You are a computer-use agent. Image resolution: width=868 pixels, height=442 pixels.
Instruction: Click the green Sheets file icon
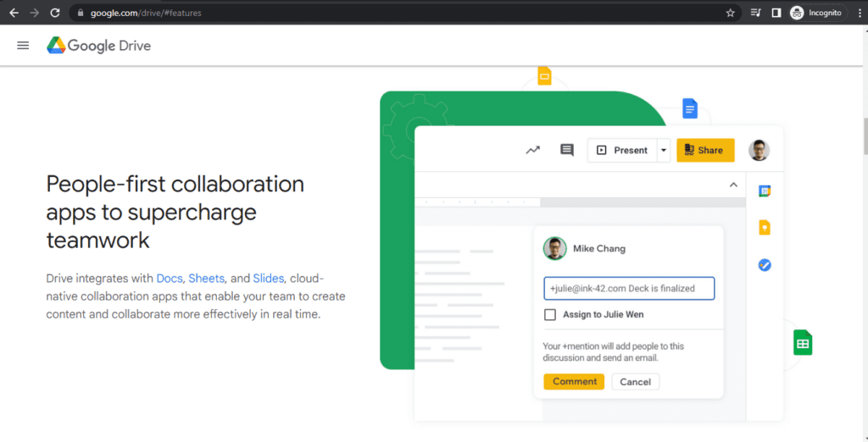pos(803,342)
